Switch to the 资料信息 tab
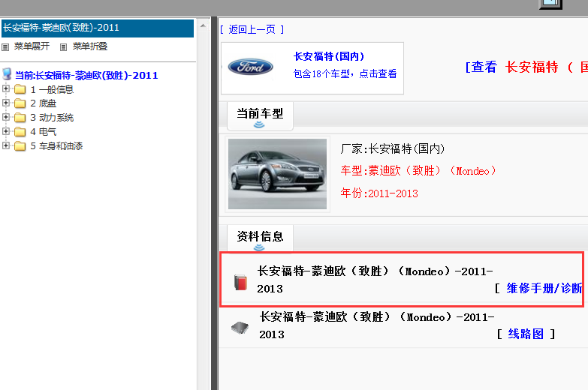 click(x=260, y=238)
